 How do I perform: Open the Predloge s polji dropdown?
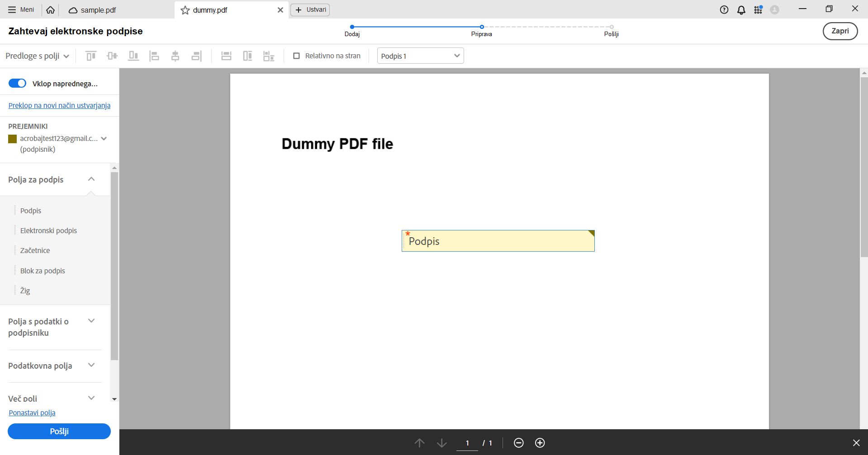click(37, 56)
